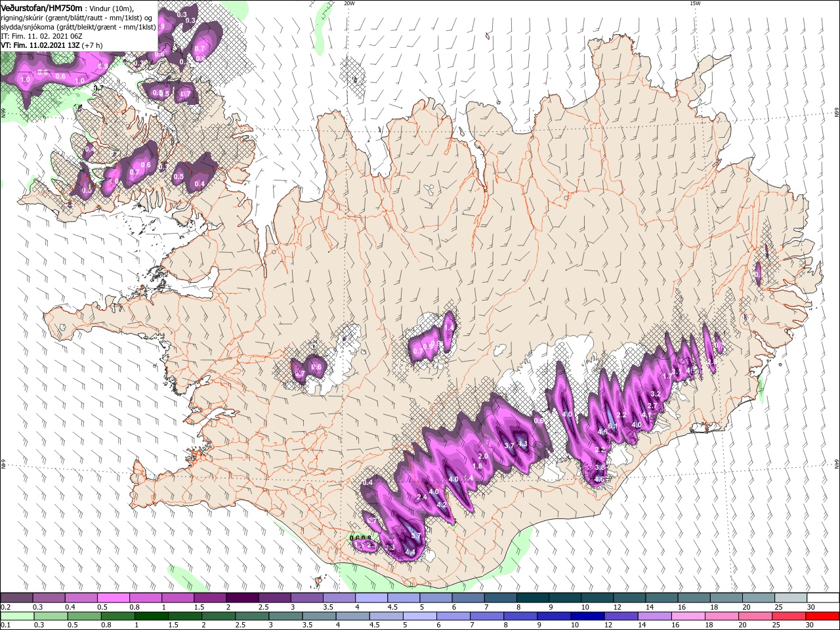Click the 1.8 precipitation value
This screenshot has height=630, width=840.
tap(477, 466)
